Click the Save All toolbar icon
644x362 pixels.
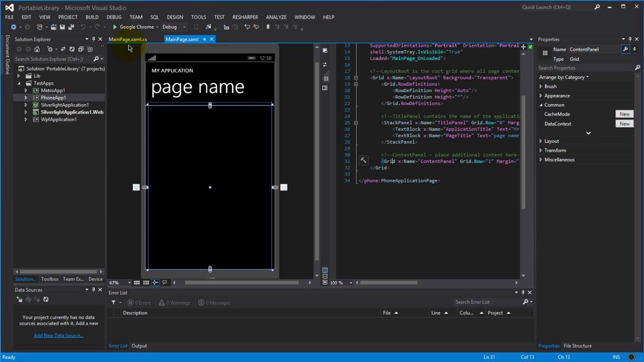coord(71,27)
